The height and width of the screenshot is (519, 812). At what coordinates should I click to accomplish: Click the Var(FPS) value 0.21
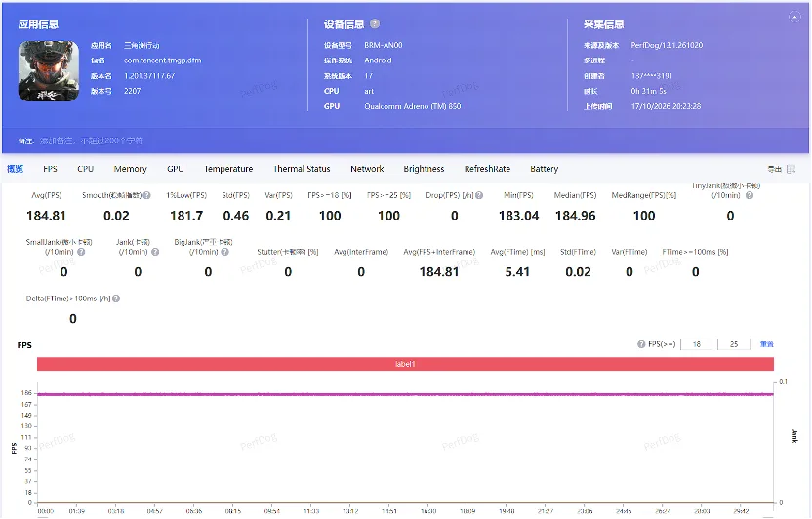pyautogui.click(x=278, y=216)
